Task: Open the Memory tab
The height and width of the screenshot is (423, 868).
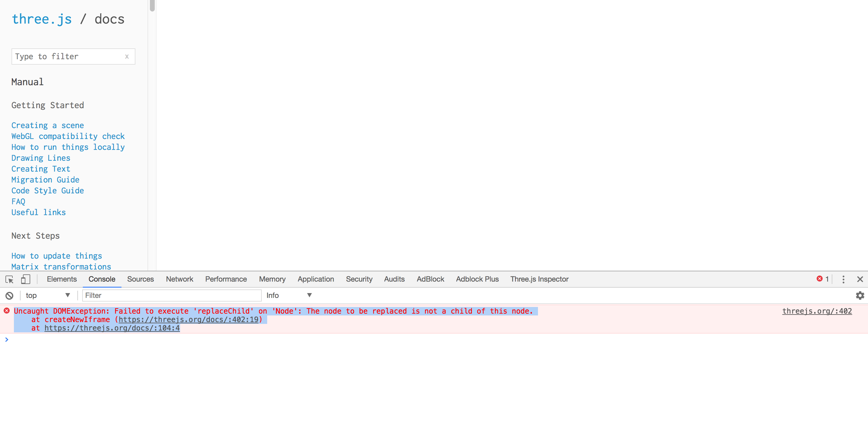Action: click(x=272, y=279)
